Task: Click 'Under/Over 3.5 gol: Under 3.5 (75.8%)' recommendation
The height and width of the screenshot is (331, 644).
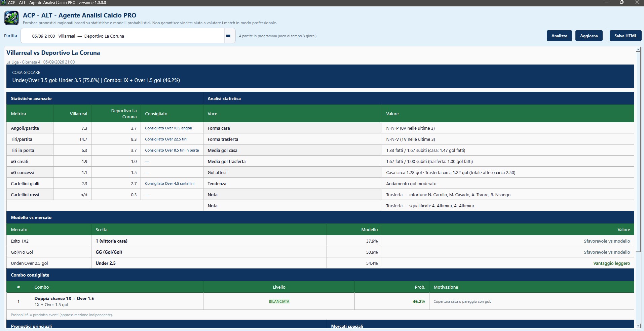Action: point(56,80)
